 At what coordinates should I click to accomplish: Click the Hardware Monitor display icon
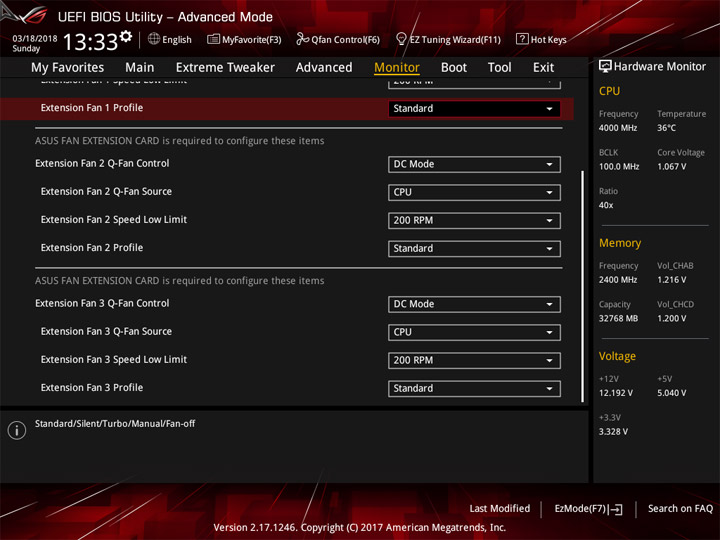tap(605, 67)
